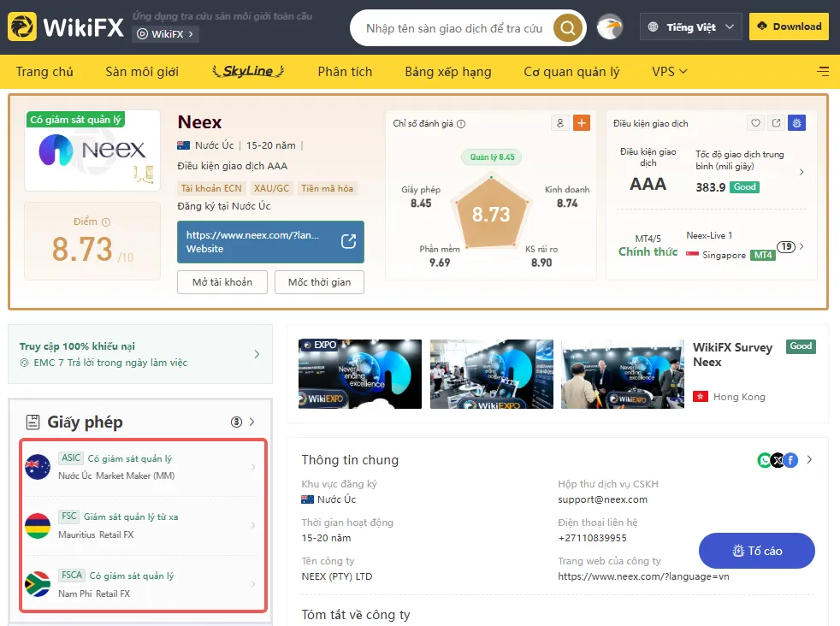Open Cơ quan quản lý menu item
Viewport: 840px width, 626px height.
click(x=571, y=71)
